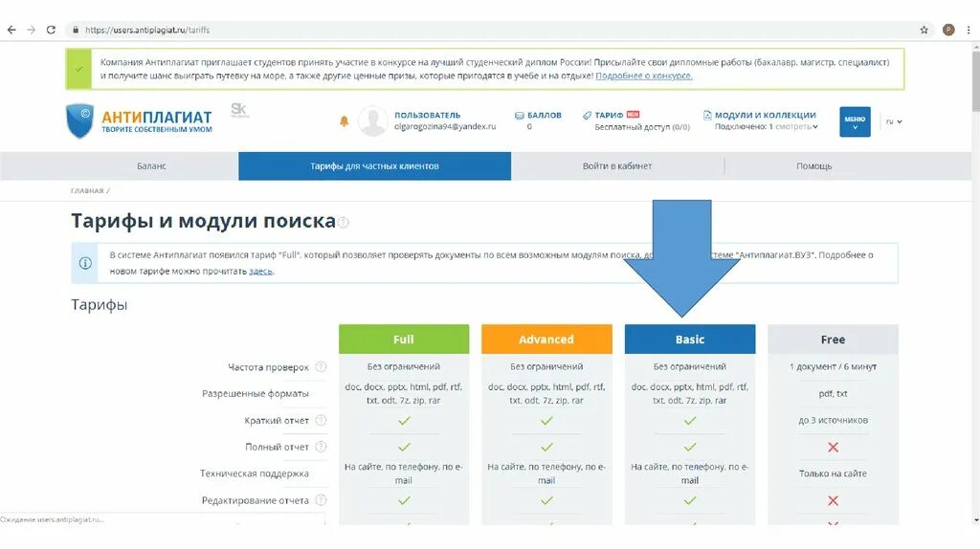The image size is (980, 549).
Task: Select Тарифы для частных клиентов tab
Action: 374,166
